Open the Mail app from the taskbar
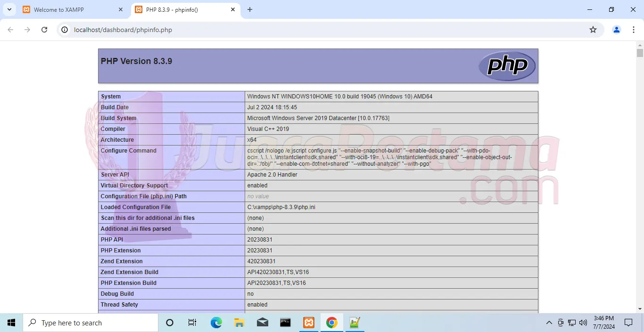The height and width of the screenshot is (332, 644). click(x=262, y=323)
